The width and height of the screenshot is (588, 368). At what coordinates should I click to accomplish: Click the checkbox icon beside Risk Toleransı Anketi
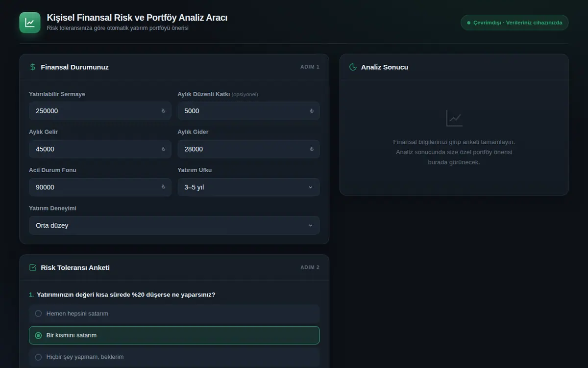(33, 268)
